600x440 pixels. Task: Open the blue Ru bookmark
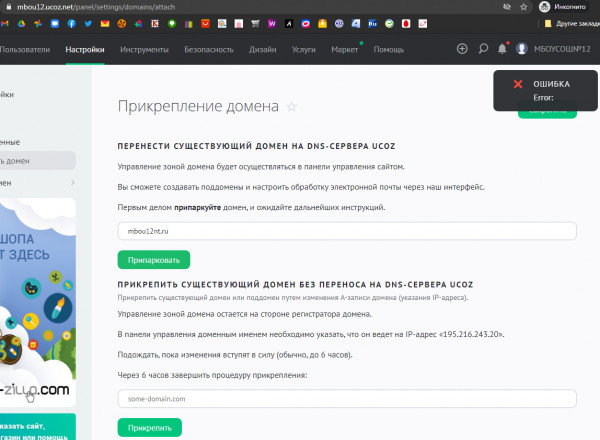372,24
